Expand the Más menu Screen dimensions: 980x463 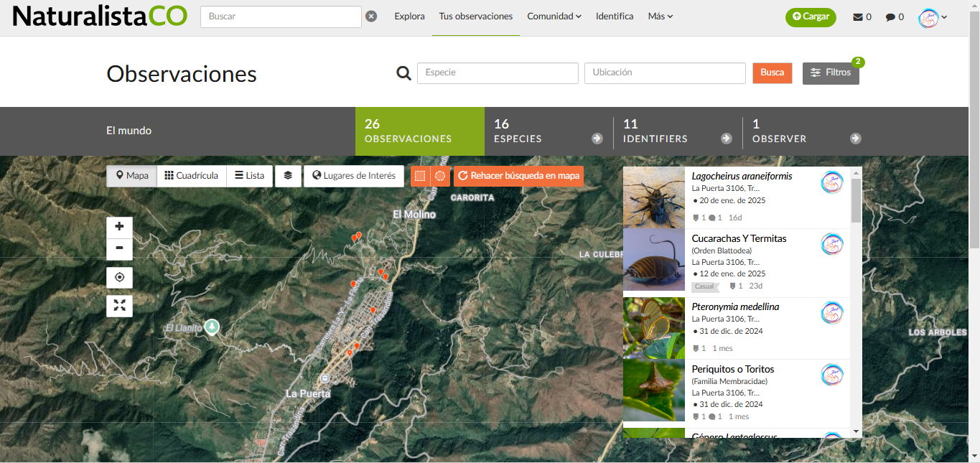tap(661, 17)
